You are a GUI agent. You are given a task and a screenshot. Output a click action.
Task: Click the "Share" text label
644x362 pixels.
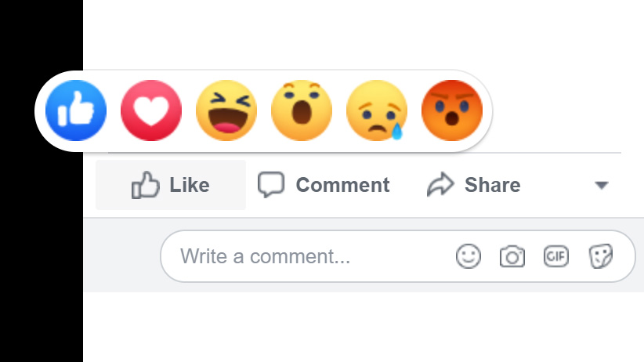click(x=492, y=185)
